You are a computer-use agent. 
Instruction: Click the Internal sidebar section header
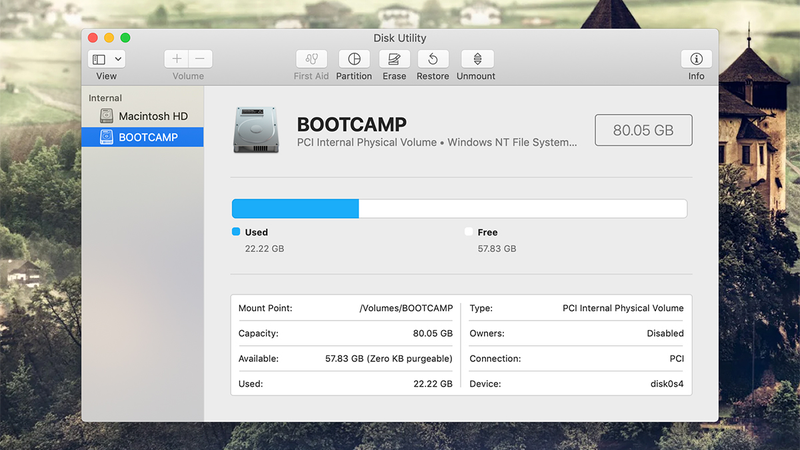[x=105, y=98]
